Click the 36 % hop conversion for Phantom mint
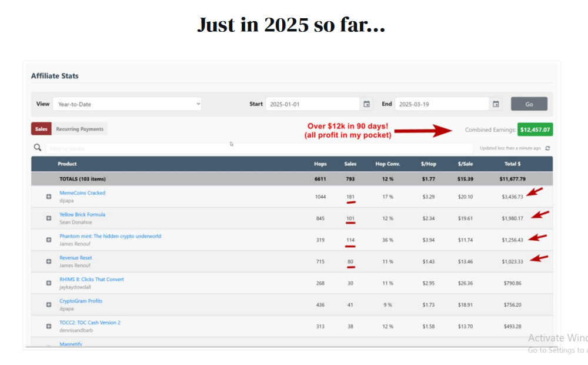 [x=387, y=240]
